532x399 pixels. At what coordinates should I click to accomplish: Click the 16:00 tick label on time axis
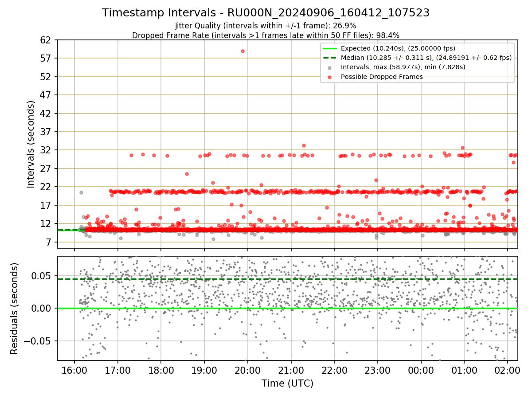click(x=74, y=369)
